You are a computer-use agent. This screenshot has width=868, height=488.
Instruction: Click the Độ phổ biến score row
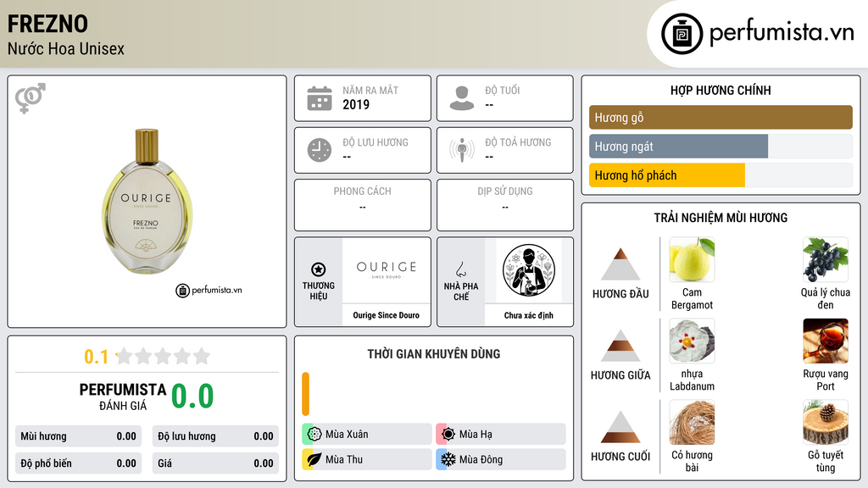pos(79,463)
